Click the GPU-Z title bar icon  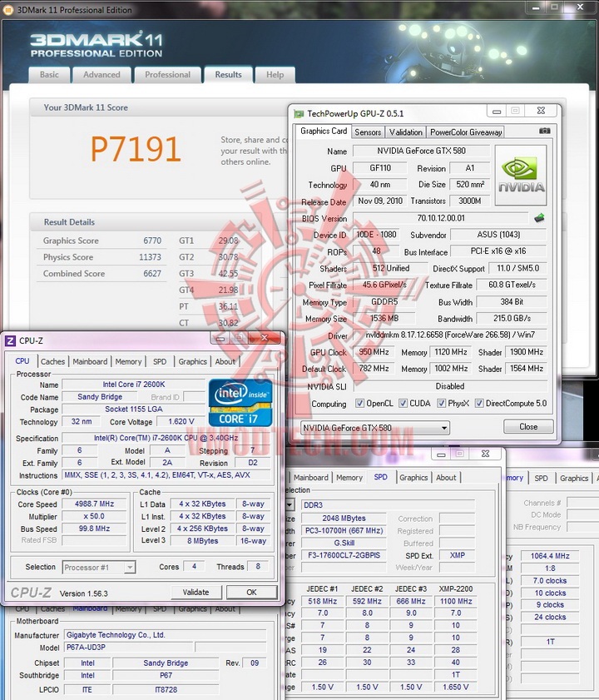click(x=299, y=114)
